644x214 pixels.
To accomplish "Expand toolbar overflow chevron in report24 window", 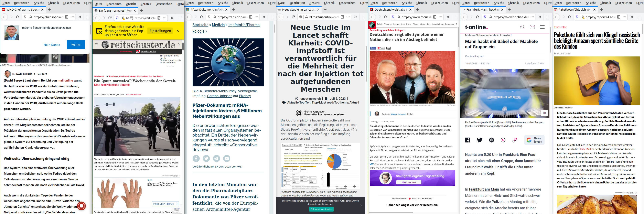I will click(632, 17).
